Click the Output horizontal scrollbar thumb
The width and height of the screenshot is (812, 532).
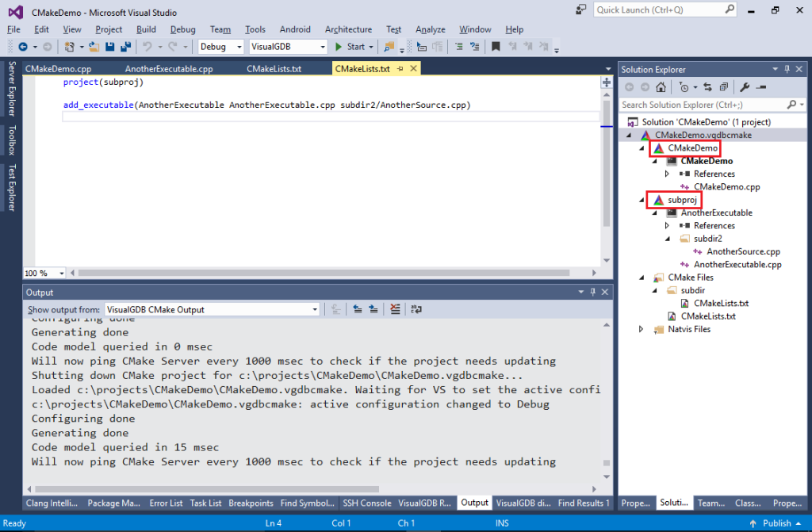(207, 489)
